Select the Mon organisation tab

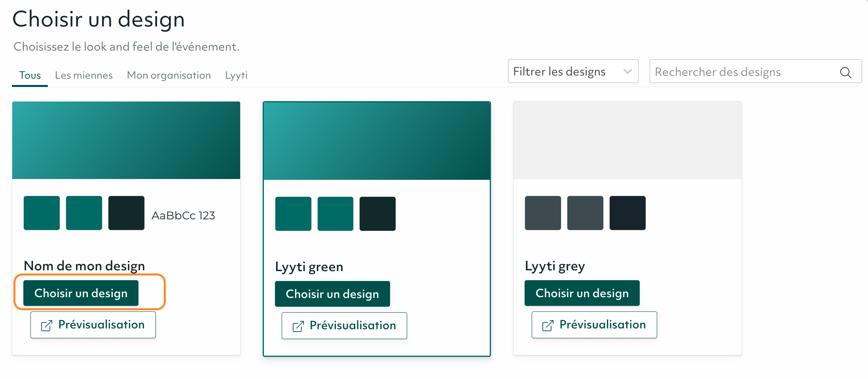point(169,75)
